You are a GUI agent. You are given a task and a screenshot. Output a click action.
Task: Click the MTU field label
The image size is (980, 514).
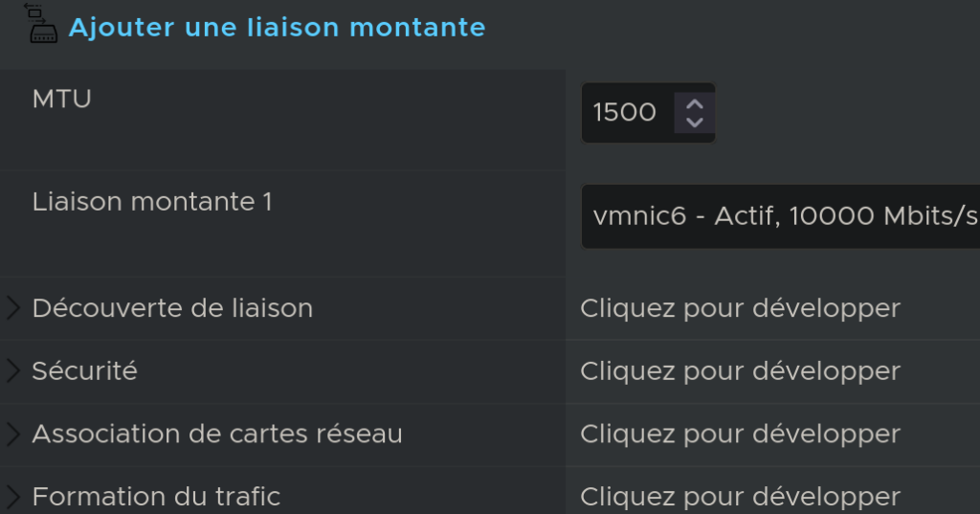pos(62,99)
